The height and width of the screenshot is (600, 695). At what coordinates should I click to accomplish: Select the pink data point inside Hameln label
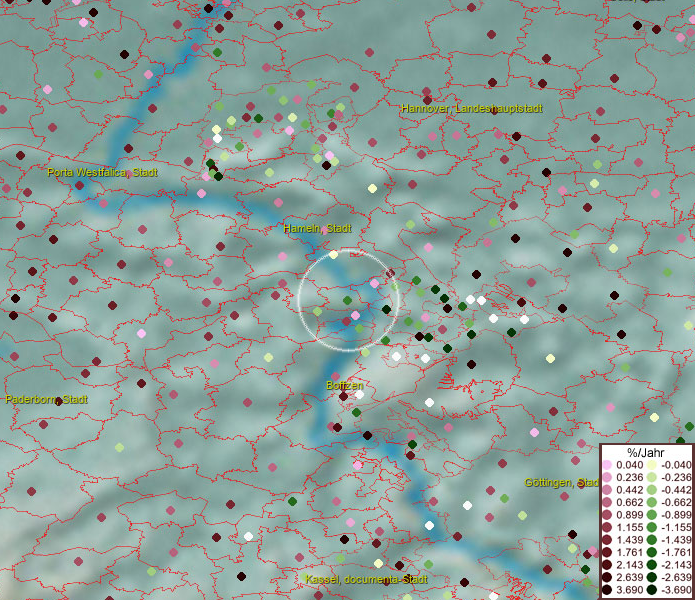[x=325, y=231]
